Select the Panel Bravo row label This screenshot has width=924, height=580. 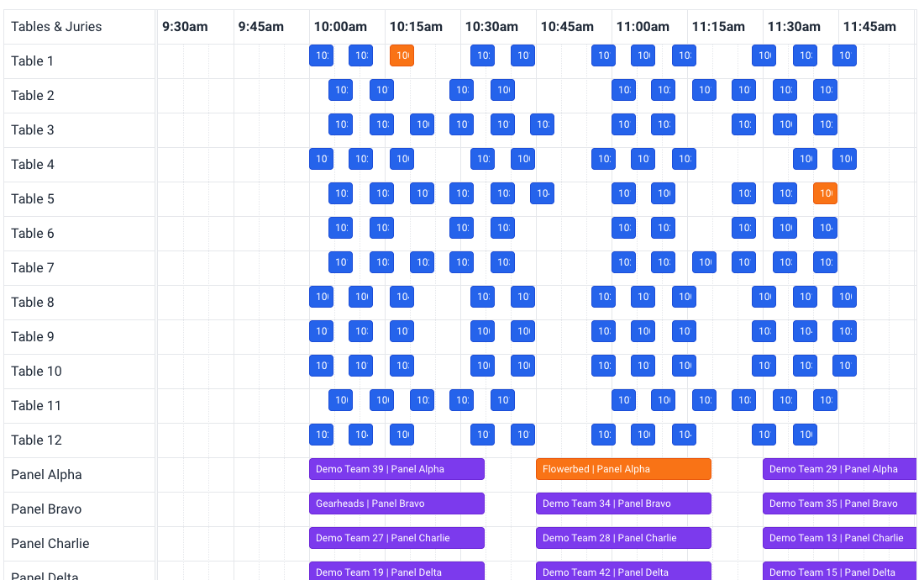click(46, 509)
